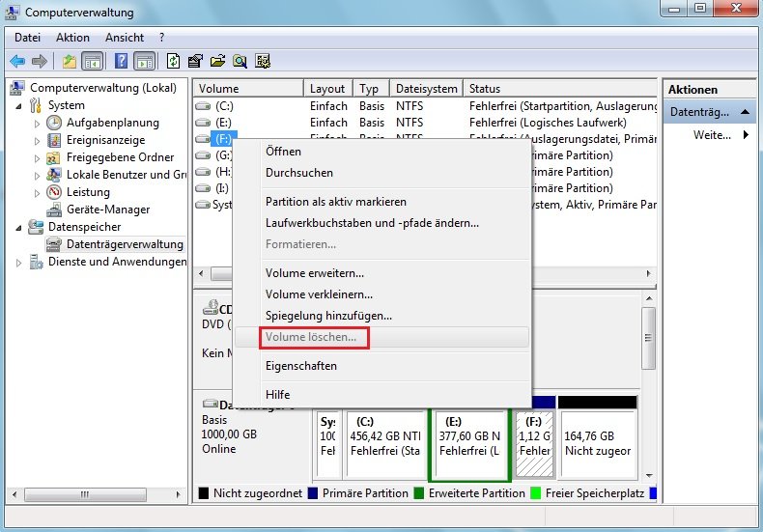Sort by the Layout column header
This screenshot has width=763, height=532.
(328, 89)
